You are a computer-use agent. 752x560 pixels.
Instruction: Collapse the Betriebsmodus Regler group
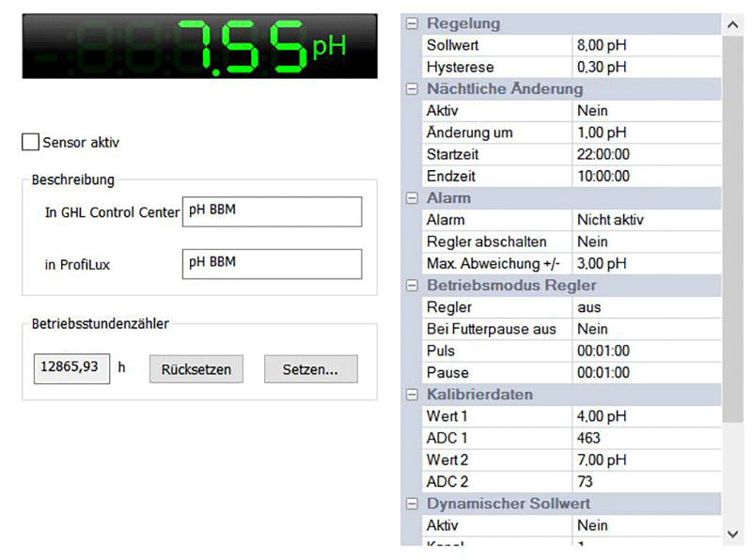411,285
